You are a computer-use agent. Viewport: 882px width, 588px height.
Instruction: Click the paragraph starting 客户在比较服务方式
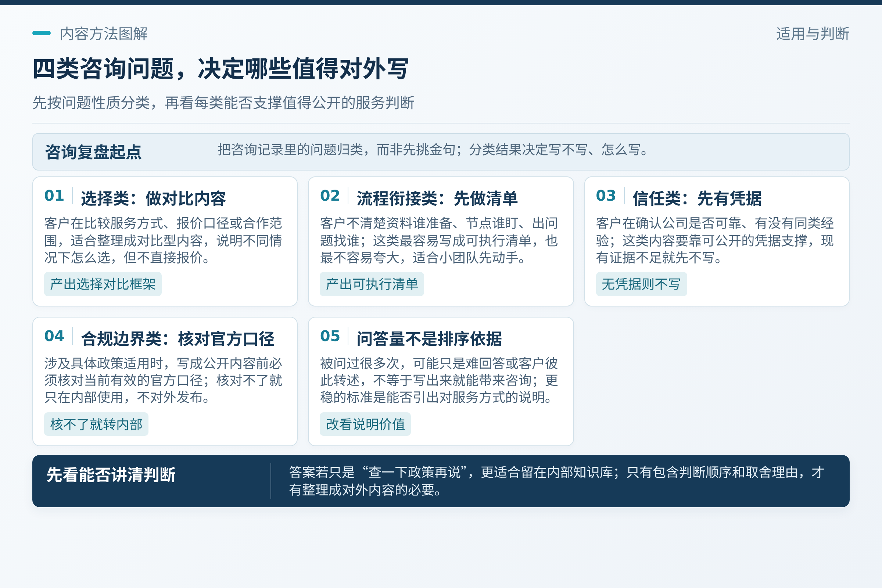pyautogui.click(x=163, y=240)
